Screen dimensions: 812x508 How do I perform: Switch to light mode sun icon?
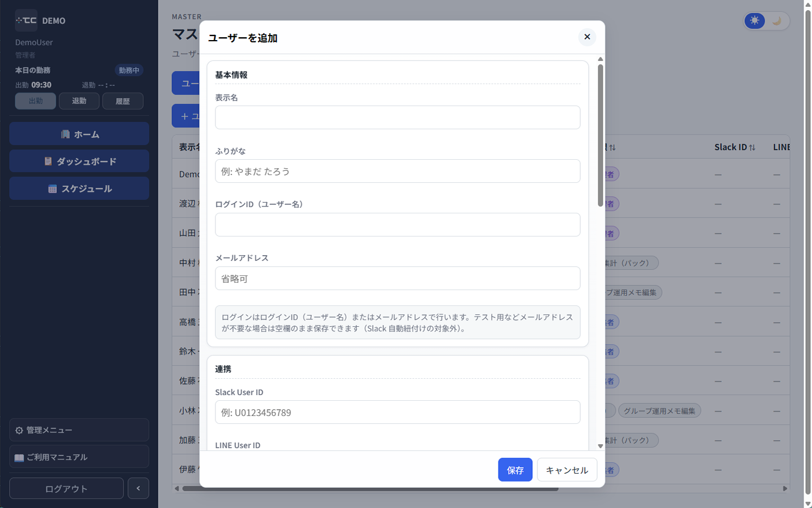coord(754,21)
